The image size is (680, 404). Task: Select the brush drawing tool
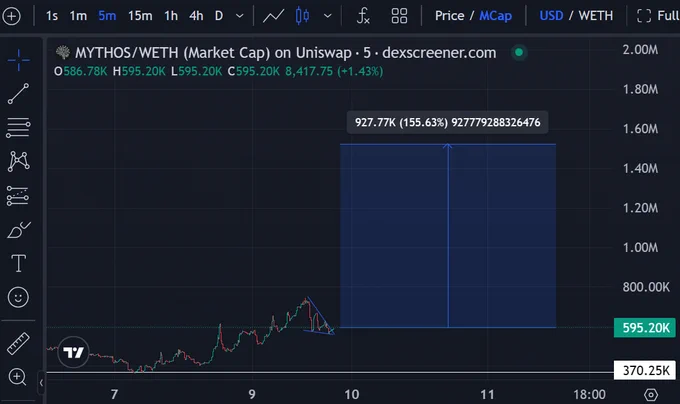pyautogui.click(x=18, y=230)
